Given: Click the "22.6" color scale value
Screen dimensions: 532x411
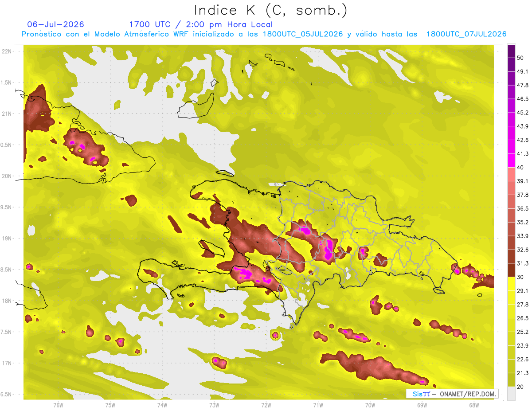Looking at the screenshot, I should (523, 359).
